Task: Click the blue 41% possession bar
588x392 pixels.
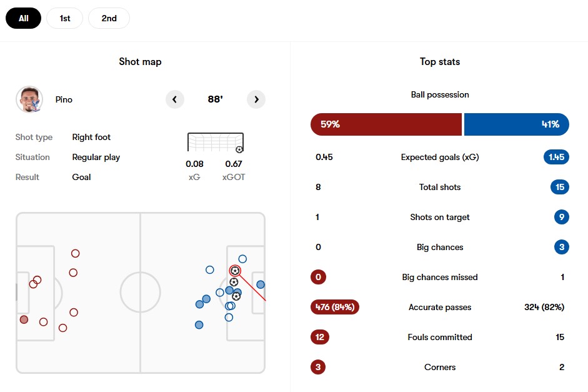Action: [x=516, y=124]
